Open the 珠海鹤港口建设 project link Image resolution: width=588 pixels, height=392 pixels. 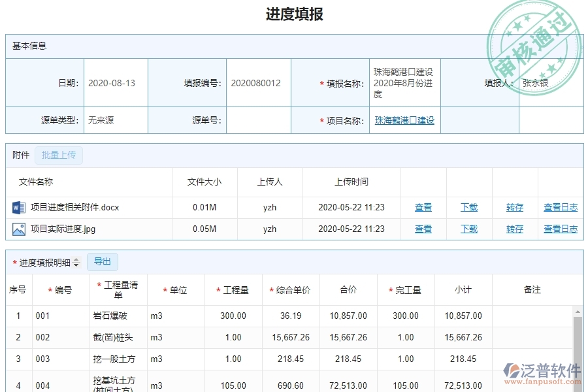click(404, 120)
